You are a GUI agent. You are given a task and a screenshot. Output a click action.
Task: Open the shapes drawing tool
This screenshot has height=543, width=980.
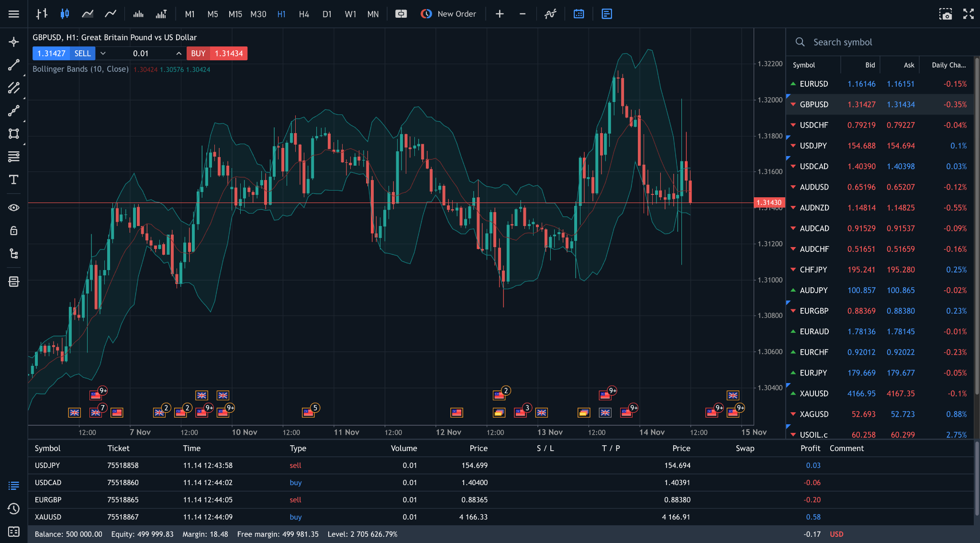pyautogui.click(x=14, y=134)
